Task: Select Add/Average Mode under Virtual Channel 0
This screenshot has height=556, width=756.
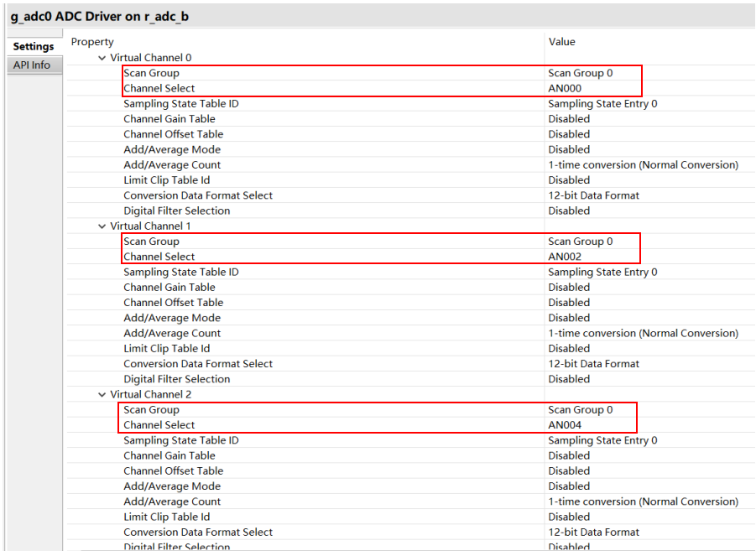Action: [x=172, y=149]
